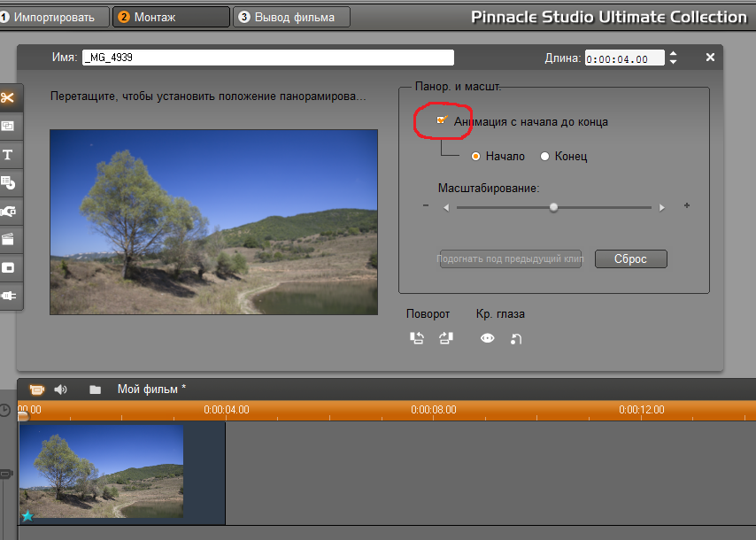The height and width of the screenshot is (540, 756).
Task: Select the 'Конец' radio button
Action: [544, 156]
